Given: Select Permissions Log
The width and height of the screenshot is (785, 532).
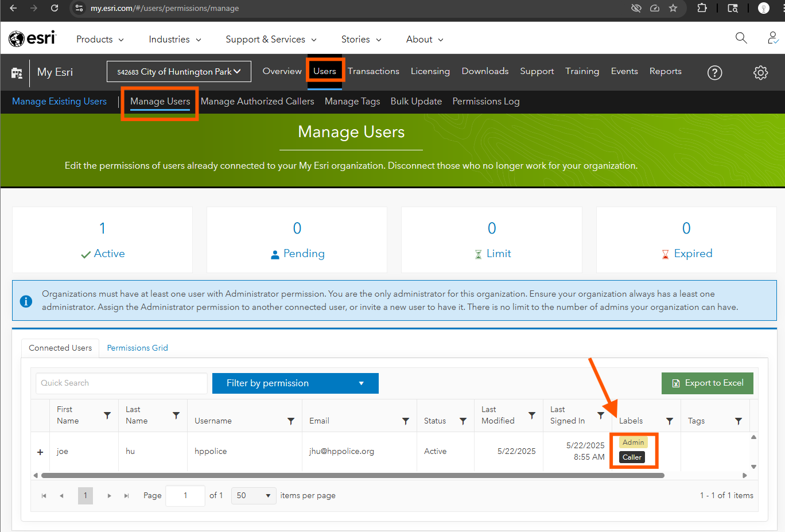Looking at the screenshot, I should 486,102.
